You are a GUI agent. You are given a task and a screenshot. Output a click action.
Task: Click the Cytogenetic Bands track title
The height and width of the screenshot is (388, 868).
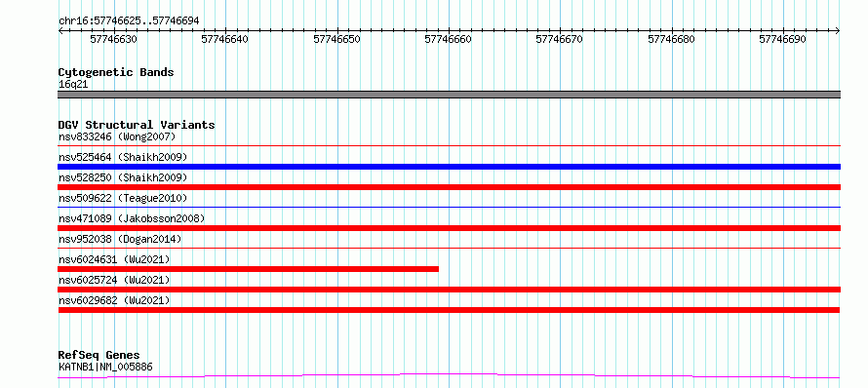pyautogui.click(x=116, y=72)
